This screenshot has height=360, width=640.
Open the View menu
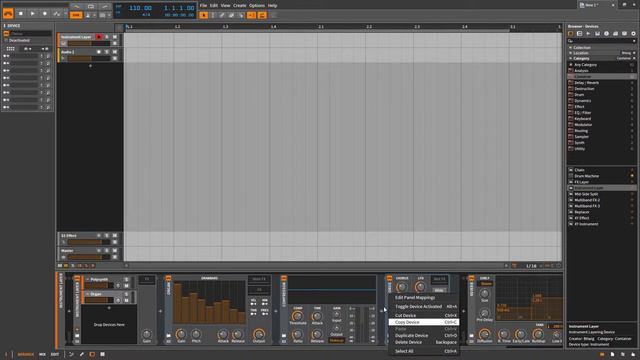click(x=225, y=6)
